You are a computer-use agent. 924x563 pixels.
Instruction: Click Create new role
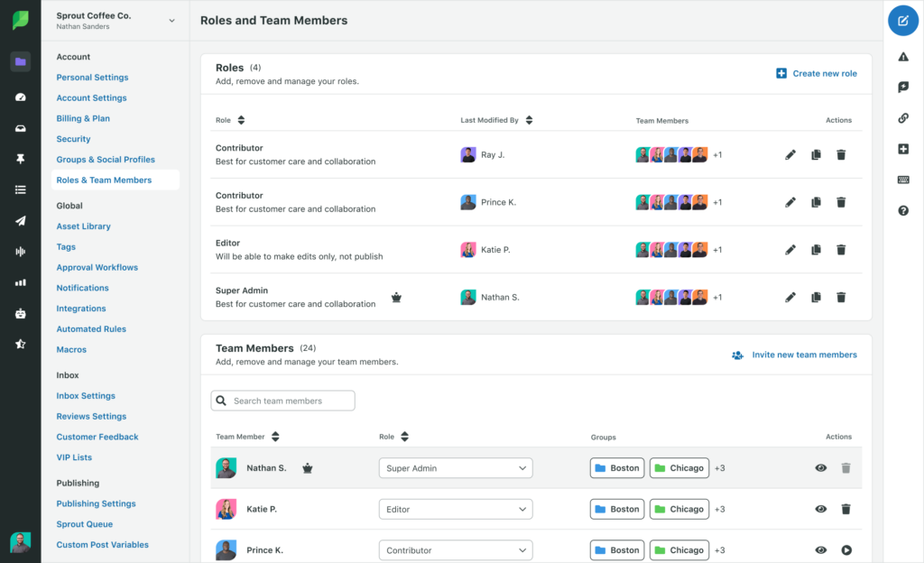pos(817,73)
